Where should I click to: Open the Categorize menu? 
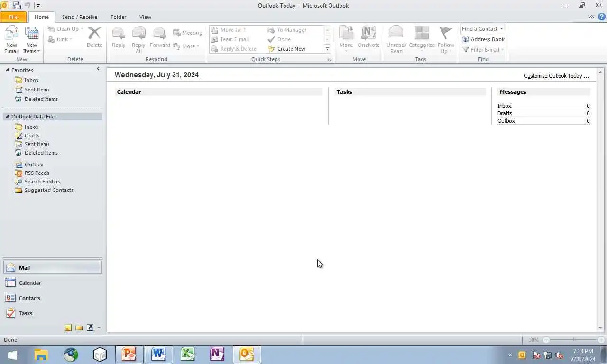coord(422,40)
